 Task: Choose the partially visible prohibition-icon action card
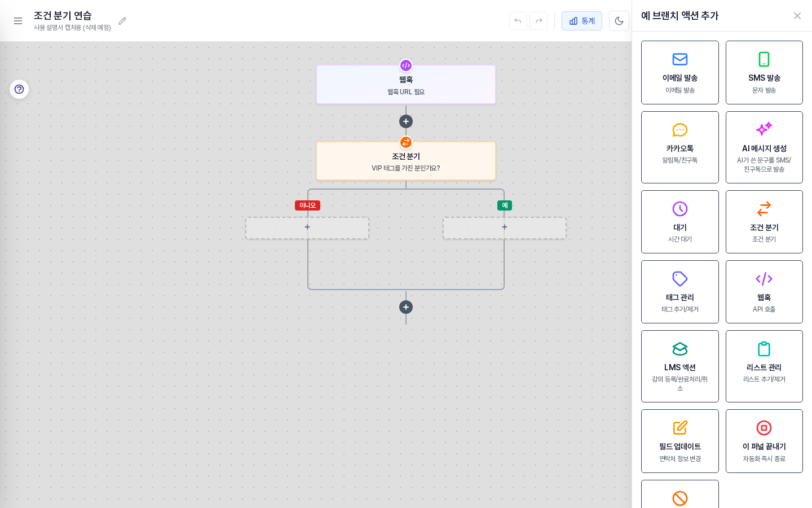[x=680, y=494]
